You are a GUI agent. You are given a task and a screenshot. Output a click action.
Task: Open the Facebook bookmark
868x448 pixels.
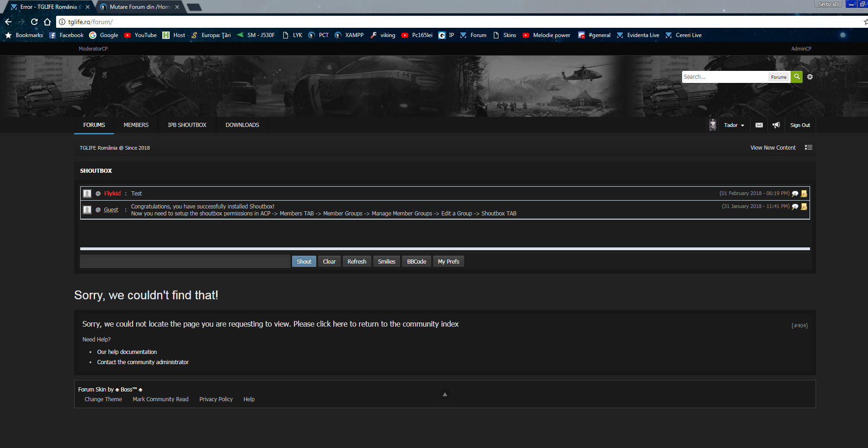[66, 35]
